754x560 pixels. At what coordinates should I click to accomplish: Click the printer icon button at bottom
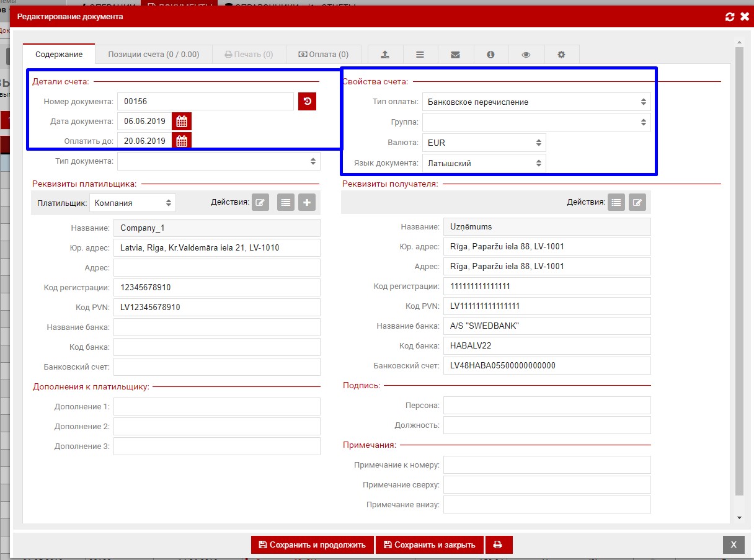(498, 544)
